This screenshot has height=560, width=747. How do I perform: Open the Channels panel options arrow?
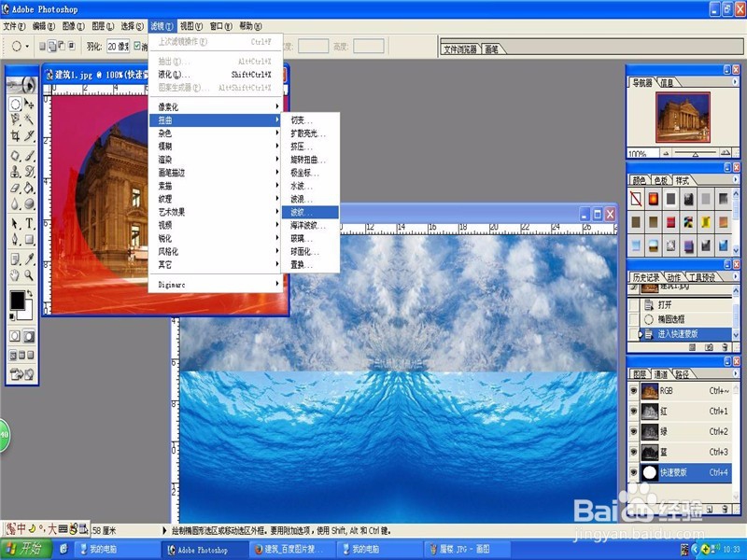point(735,374)
